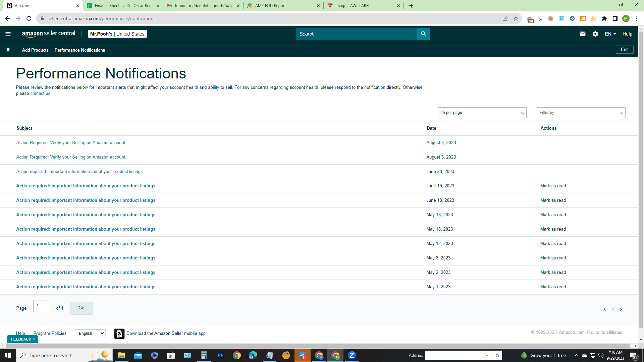The height and width of the screenshot is (362, 644).
Task: Open the English language selector in footer
Action: (90, 333)
